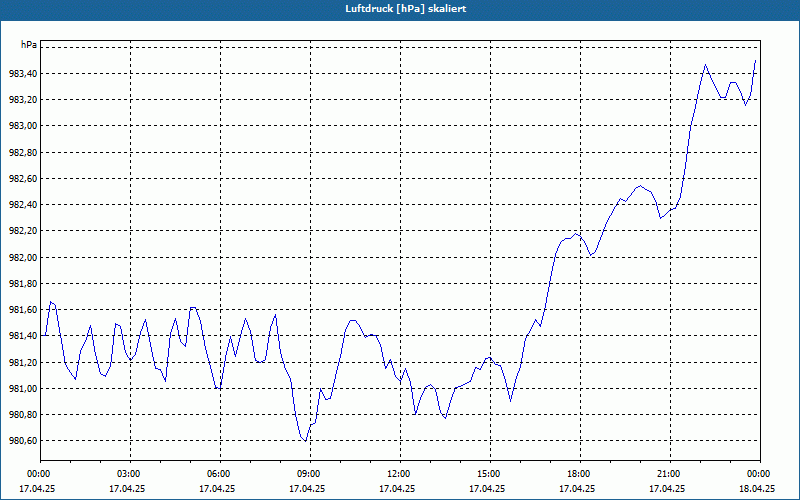
Task: Pick the 12:00 time axis label
Action: coord(400,474)
